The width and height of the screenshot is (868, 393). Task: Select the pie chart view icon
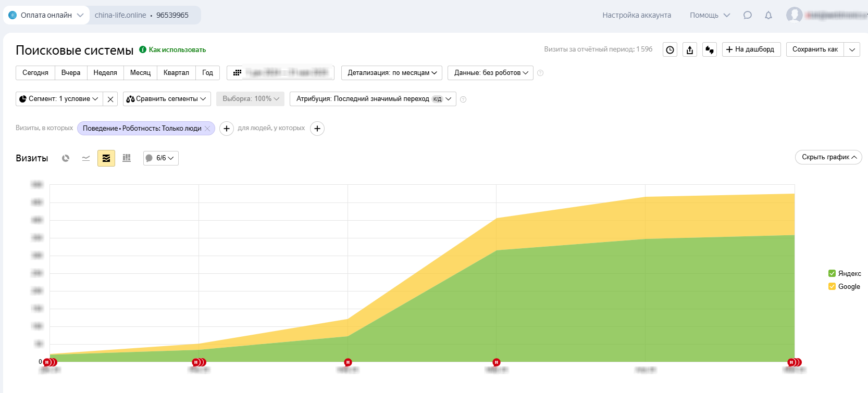(66, 158)
